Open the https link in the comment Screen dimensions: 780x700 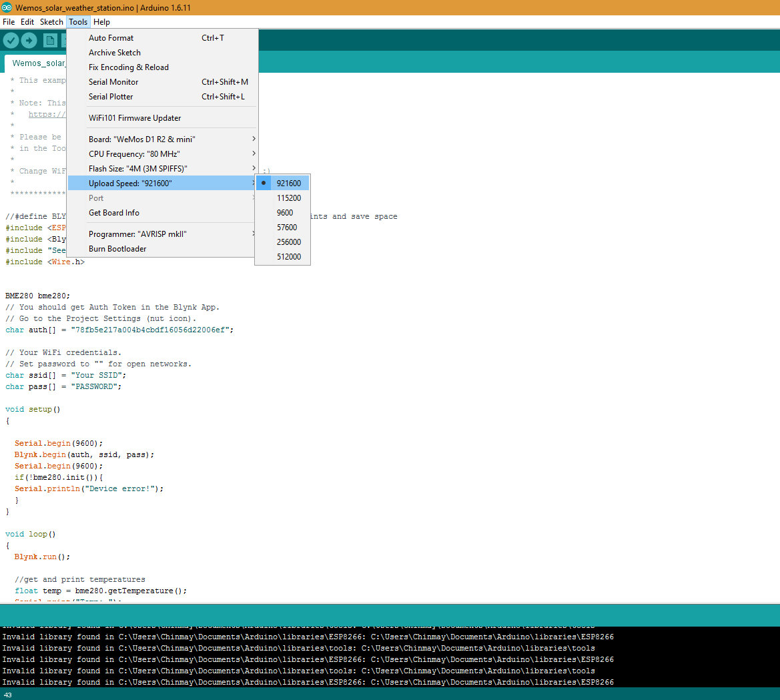click(x=47, y=114)
